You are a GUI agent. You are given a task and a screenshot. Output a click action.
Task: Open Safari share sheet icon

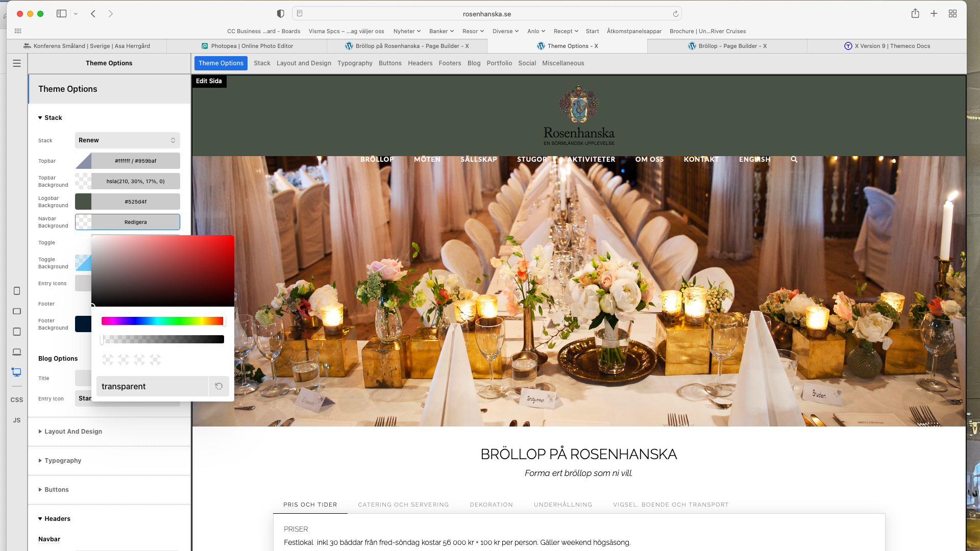(x=915, y=14)
